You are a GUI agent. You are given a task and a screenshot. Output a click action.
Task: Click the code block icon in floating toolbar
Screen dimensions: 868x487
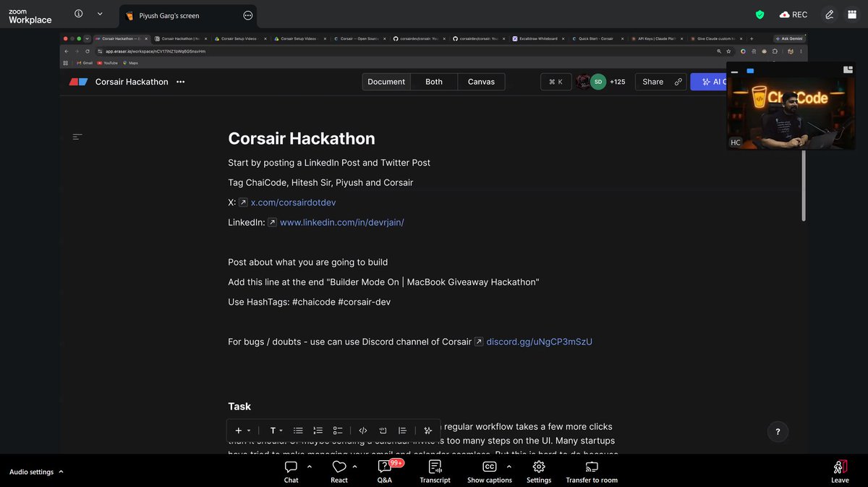pyautogui.click(x=363, y=431)
